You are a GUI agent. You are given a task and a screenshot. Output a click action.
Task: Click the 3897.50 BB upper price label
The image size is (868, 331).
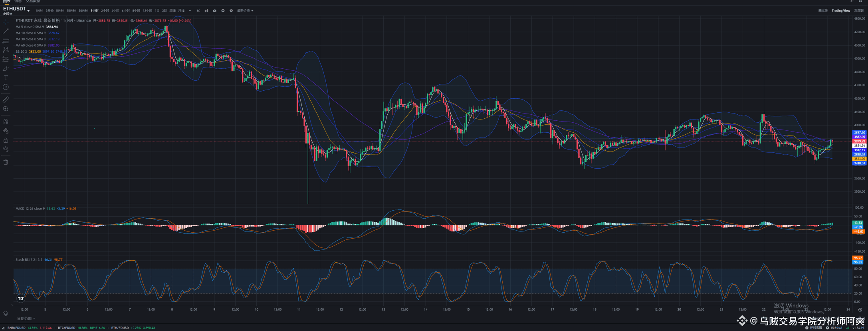click(x=860, y=132)
